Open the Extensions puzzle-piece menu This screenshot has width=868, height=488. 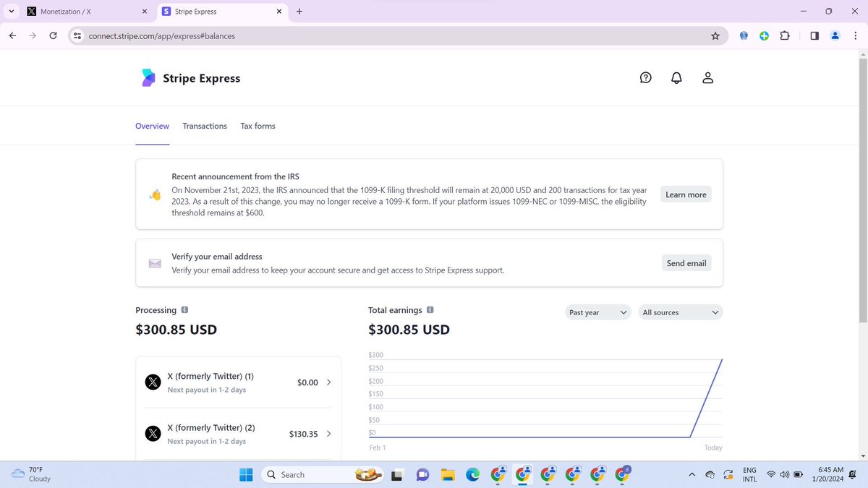coord(784,35)
